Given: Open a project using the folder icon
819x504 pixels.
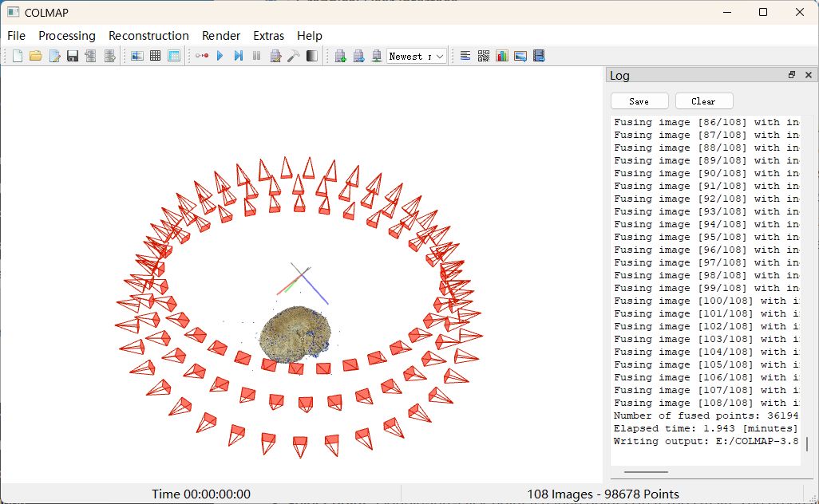Looking at the screenshot, I should pyautogui.click(x=35, y=56).
